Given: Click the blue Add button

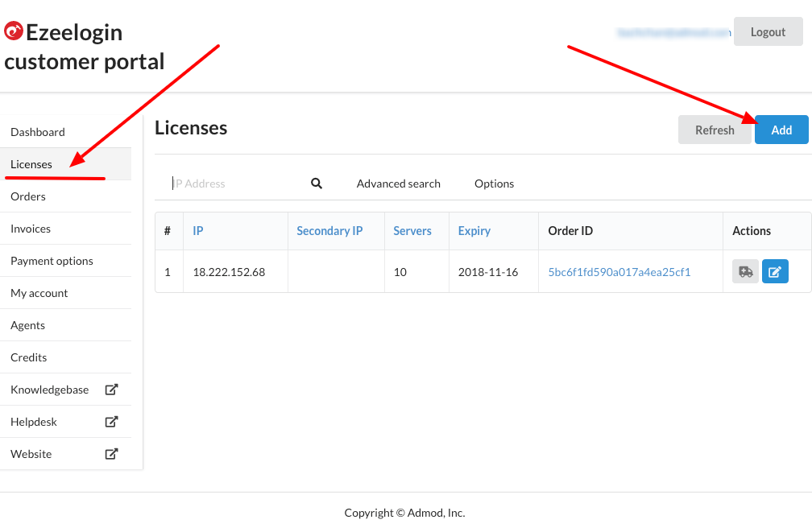Looking at the screenshot, I should pyautogui.click(x=781, y=130).
